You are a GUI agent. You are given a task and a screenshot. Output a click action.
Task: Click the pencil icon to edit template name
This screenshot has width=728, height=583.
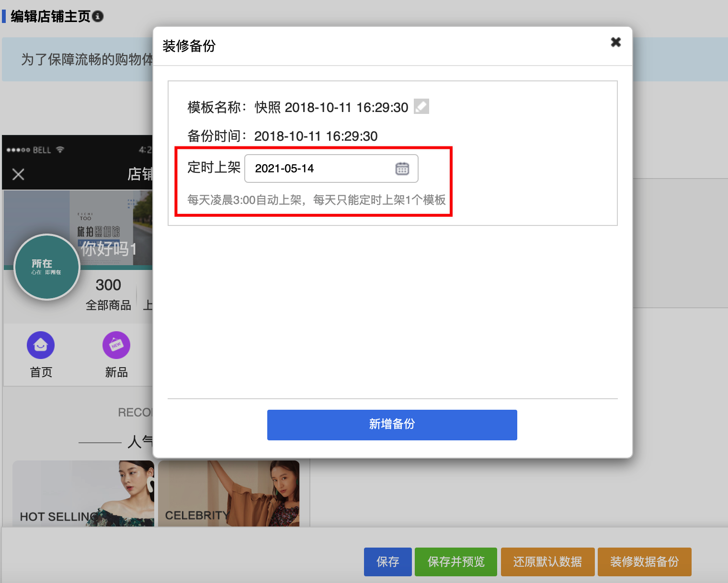[x=421, y=106]
